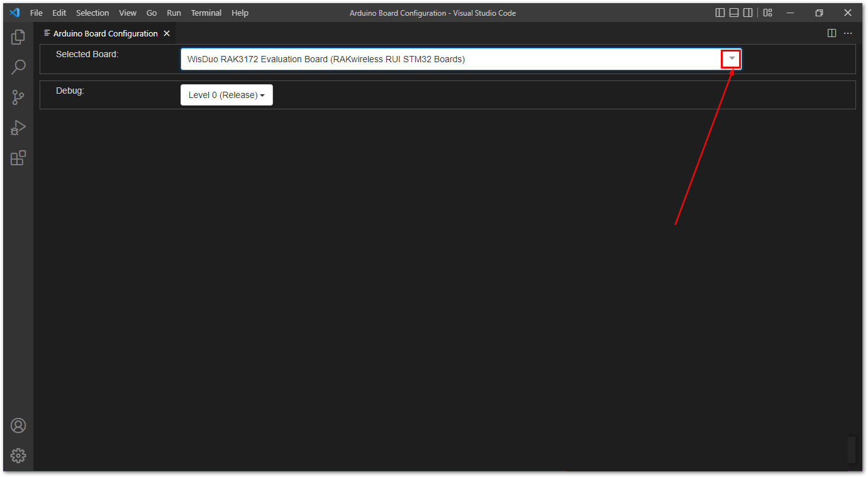Image resolution: width=868 pixels, height=477 pixels.
Task: Click the Selected Board label
Action: (87, 54)
